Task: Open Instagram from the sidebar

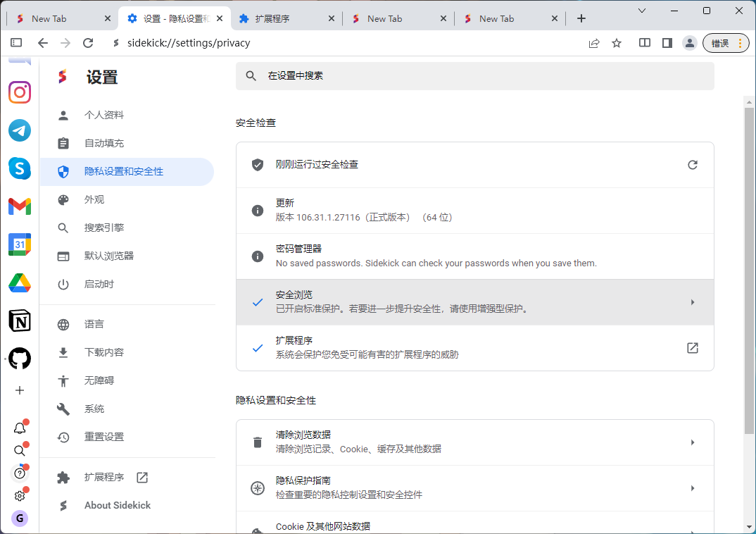Action: click(x=20, y=92)
